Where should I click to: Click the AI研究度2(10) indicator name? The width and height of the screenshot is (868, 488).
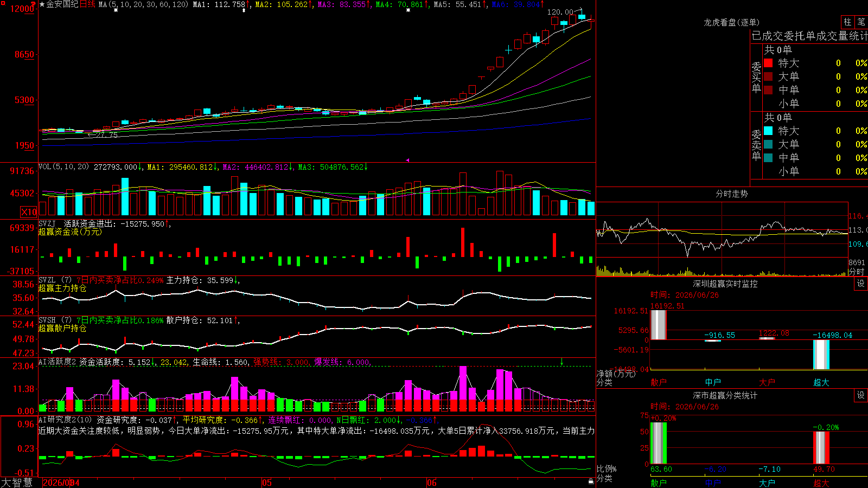65,420
